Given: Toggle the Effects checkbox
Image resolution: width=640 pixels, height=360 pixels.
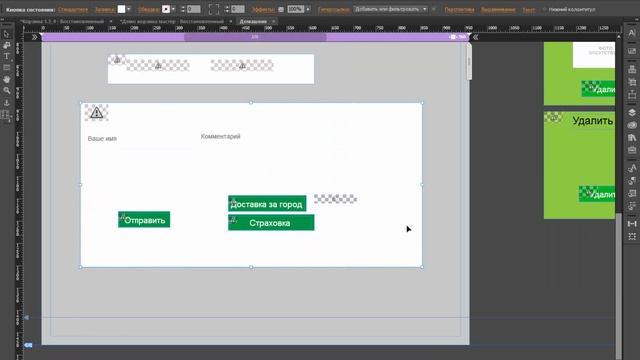Looking at the screenshot, I should [x=281, y=9].
